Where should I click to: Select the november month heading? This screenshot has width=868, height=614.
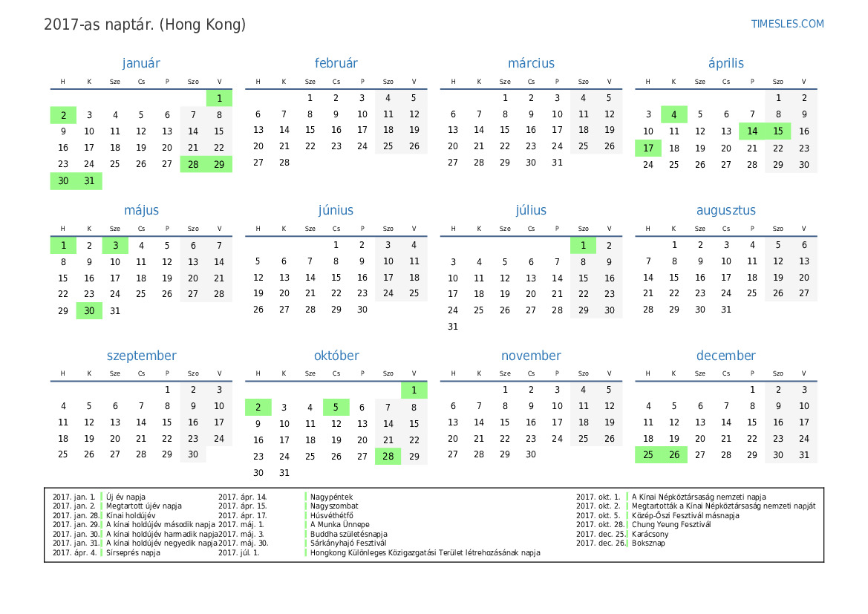pos(531,356)
